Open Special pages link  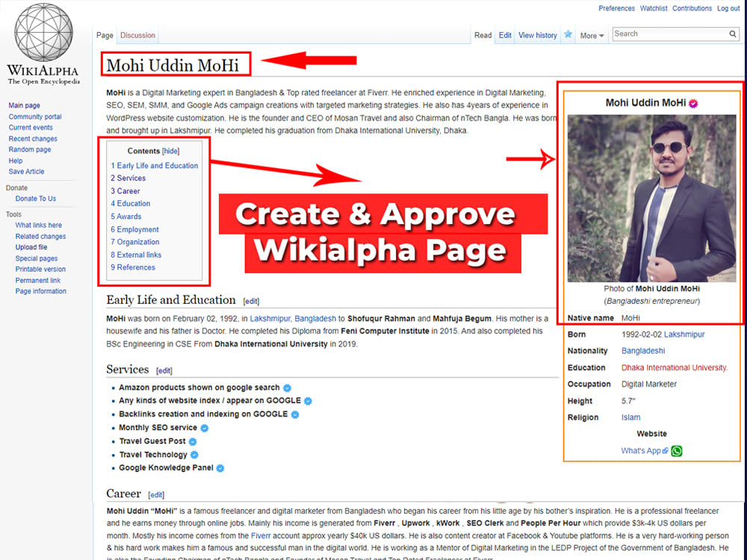[36, 258]
